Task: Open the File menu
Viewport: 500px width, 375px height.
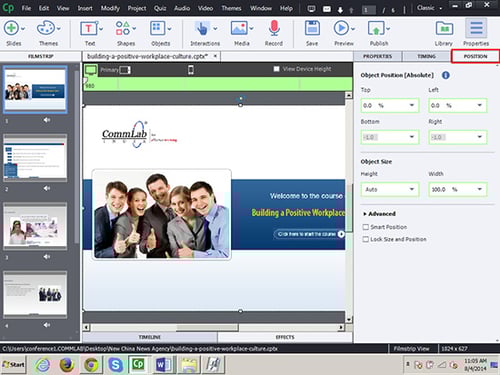Action: [x=26, y=8]
